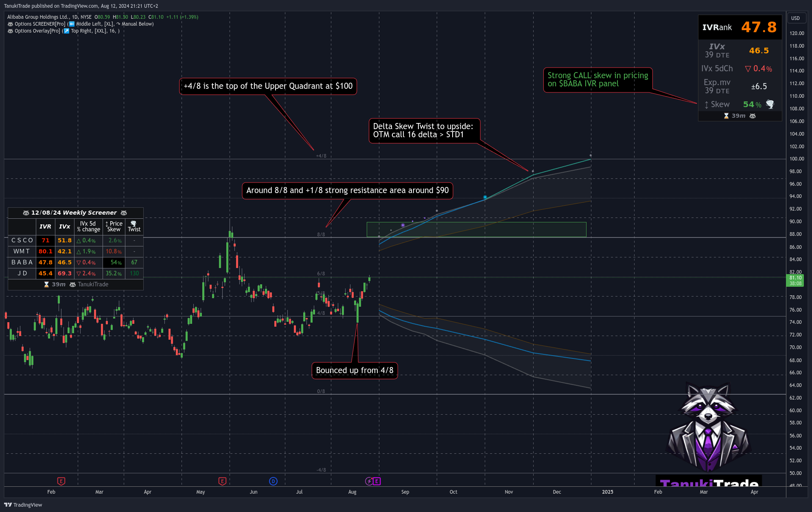Click CSCO Price Skew value 2.6%
The width and height of the screenshot is (812, 512).
point(115,240)
